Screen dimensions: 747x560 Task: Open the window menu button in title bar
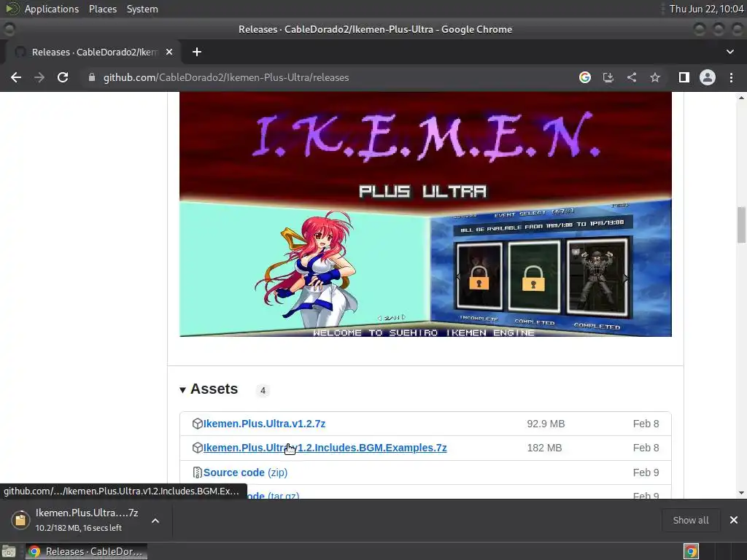(9, 29)
